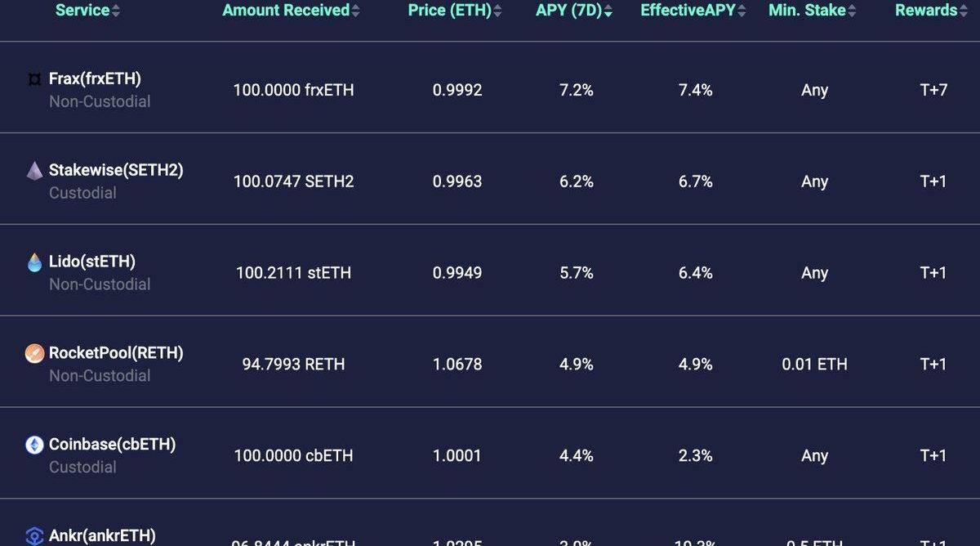
Task: Click the Ankr logo icon
Action: click(34, 536)
